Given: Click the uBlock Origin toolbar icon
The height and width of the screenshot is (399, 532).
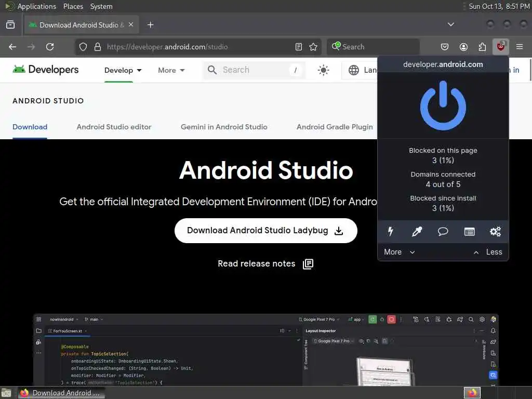Looking at the screenshot, I should click(x=500, y=46).
